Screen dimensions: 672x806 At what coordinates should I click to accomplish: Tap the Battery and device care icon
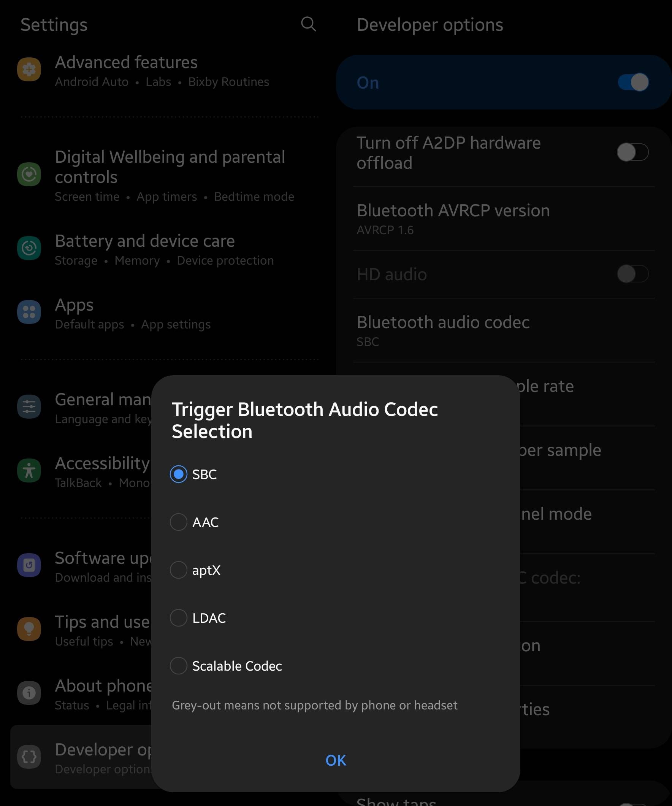29,248
